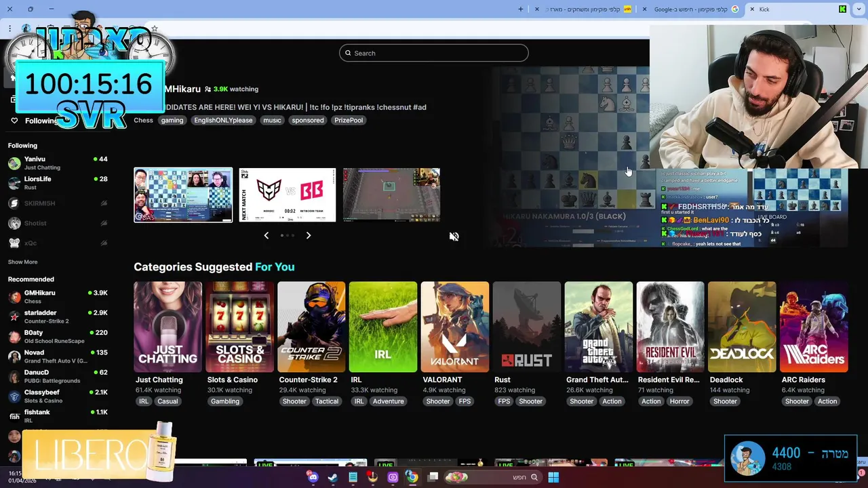Screen dimensions: 868x488
Task: Open Novad avatar in Recommended list
Action: coord(14,357)
